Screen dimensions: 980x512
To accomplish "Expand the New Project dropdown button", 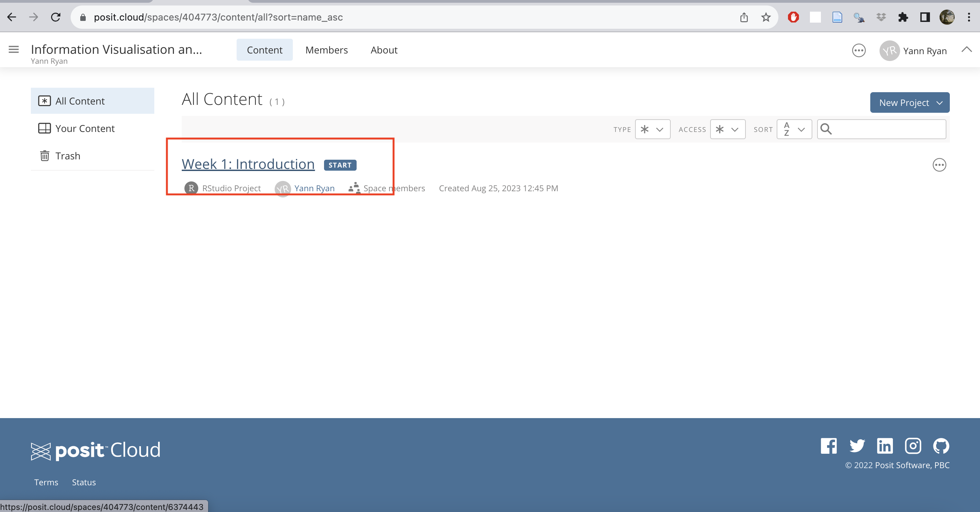I will [910, 102].
